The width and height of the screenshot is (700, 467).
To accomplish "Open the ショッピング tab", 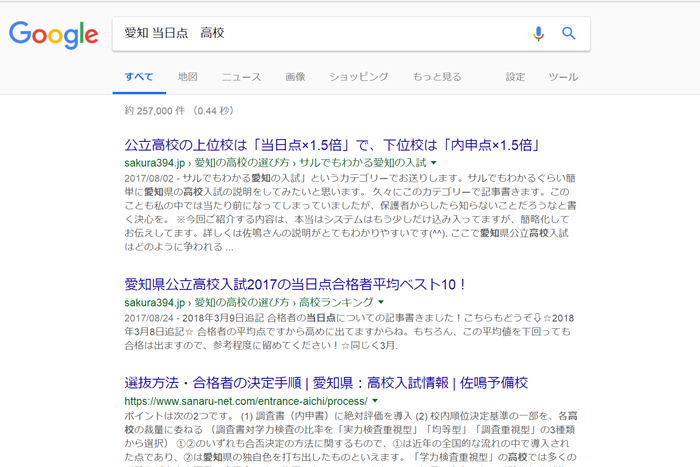I will click(358, 77).
